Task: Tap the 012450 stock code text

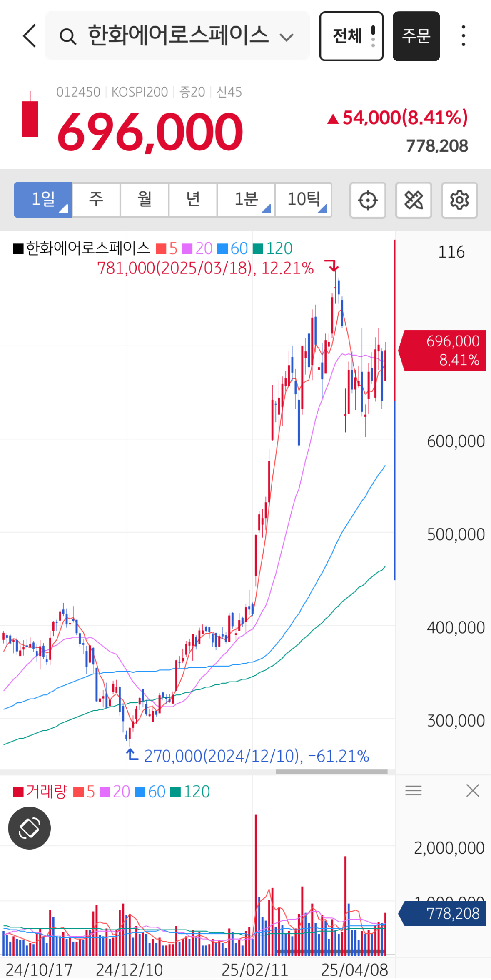Action: pos(78,92)
